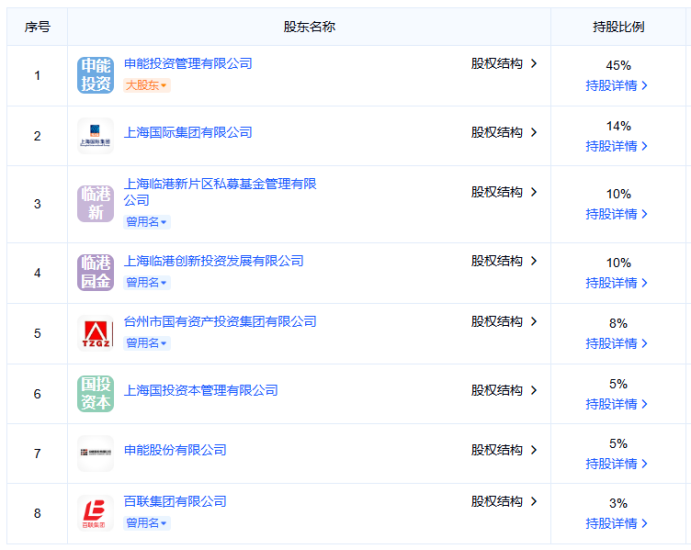The height and width of the screenshot is (550, 691).
Task: View 股权结构 for 台州市国有资产投资集团
Action: [x=504, y=322]
